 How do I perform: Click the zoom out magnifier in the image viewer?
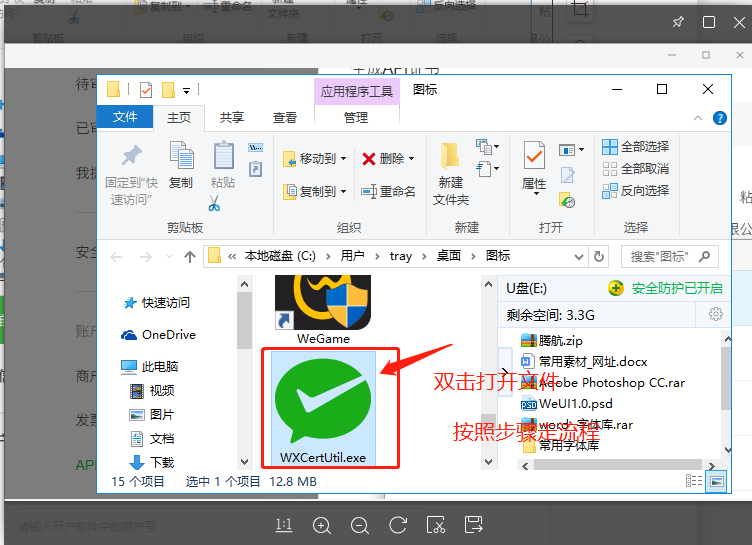coord(360,526)
